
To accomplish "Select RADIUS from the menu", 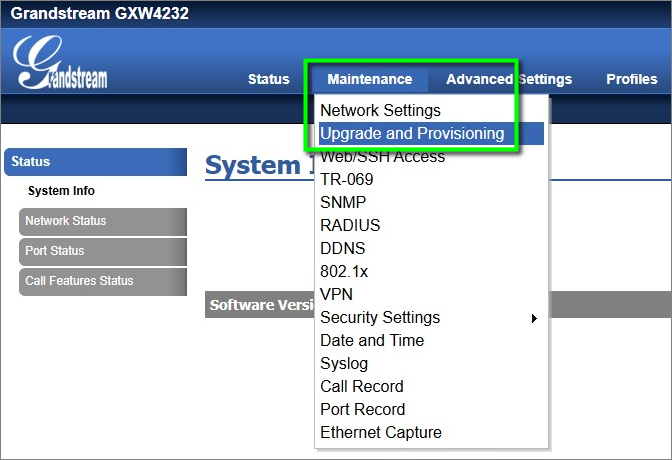I will coord(350,225).
